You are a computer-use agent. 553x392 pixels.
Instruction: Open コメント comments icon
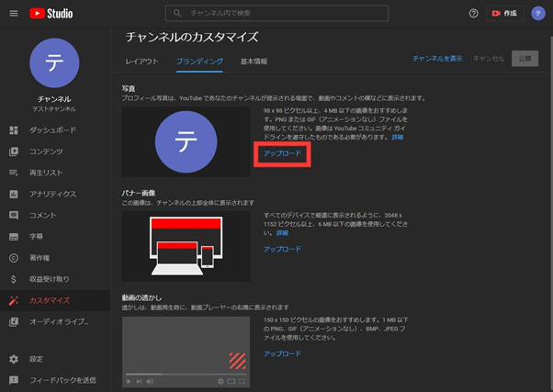point(14,215)
